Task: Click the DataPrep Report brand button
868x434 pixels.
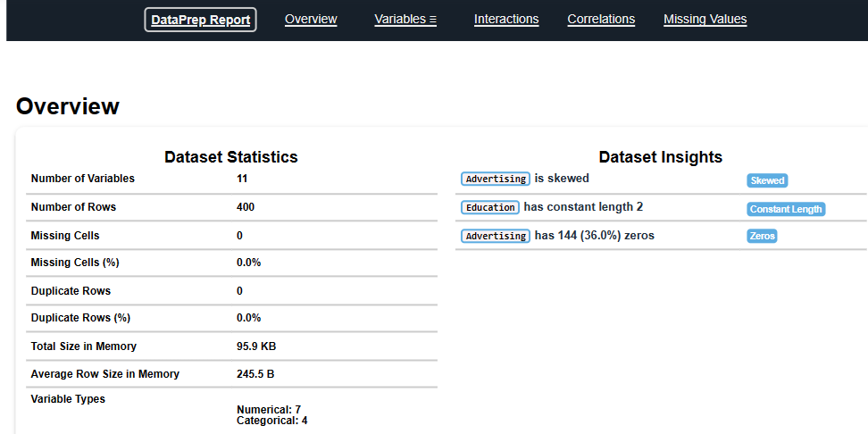Action: pyautogui.click(x=200, y=20)
